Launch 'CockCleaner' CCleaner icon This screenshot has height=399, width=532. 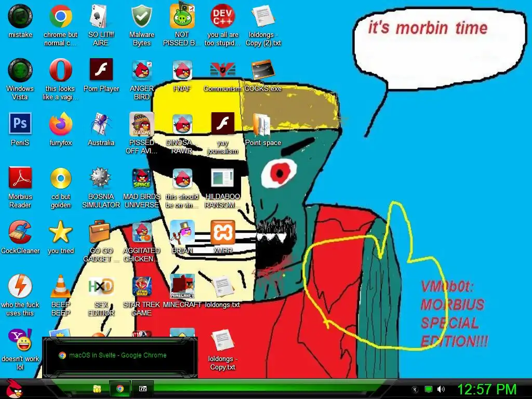20,232
